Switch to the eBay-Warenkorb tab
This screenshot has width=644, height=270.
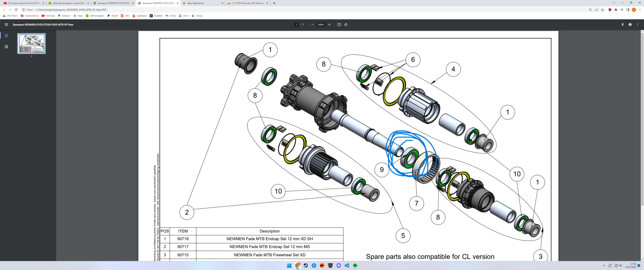coord(201,3)
